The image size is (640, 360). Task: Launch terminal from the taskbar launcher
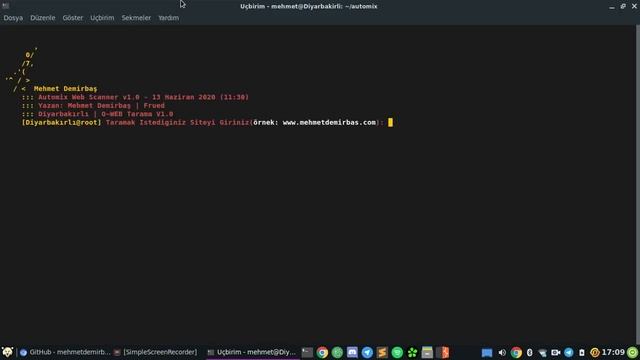point(307,352)
